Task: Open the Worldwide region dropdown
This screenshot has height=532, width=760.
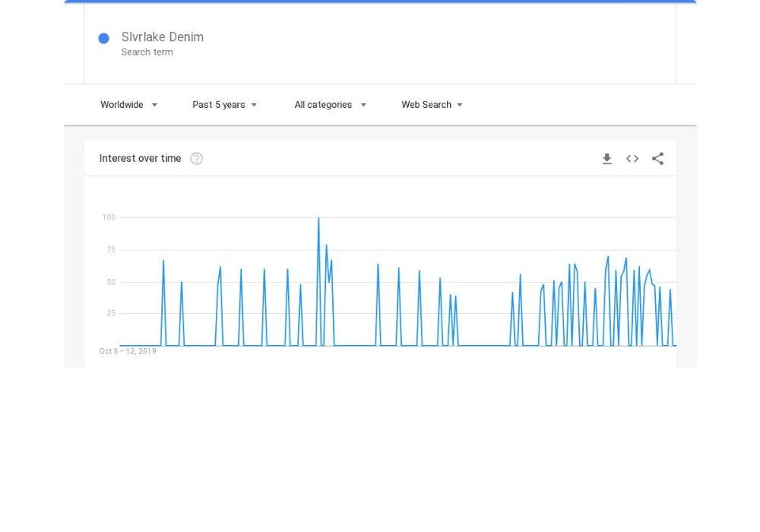Action: (x=129, y=105)
